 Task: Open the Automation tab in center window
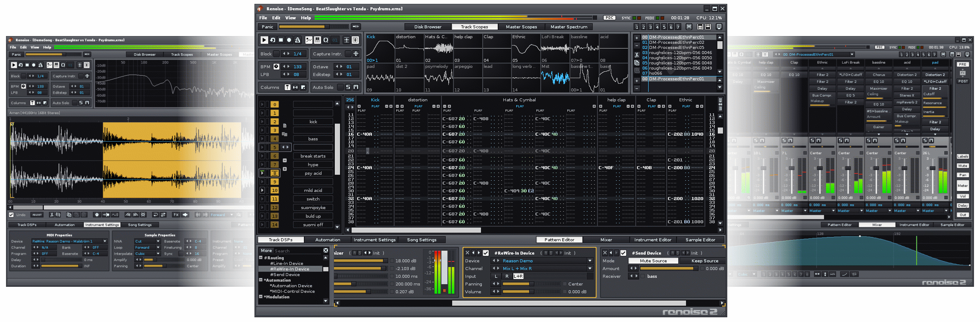[x=328, y=240]
